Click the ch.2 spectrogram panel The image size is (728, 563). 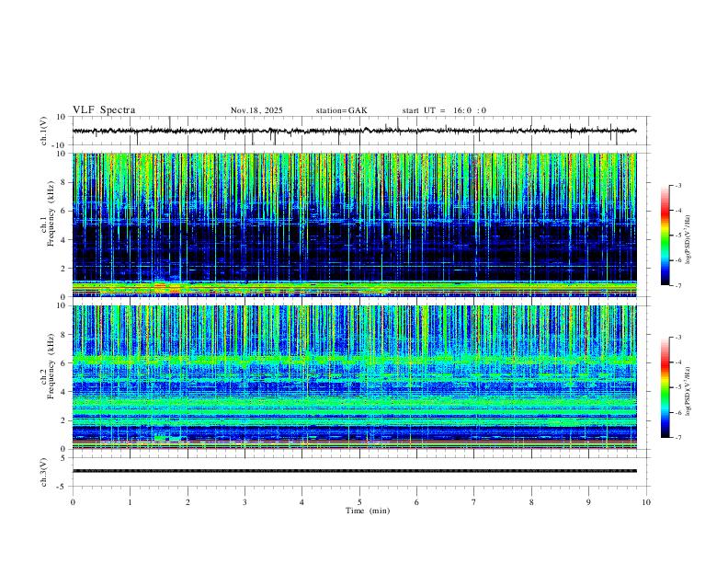tap(354, 377)
